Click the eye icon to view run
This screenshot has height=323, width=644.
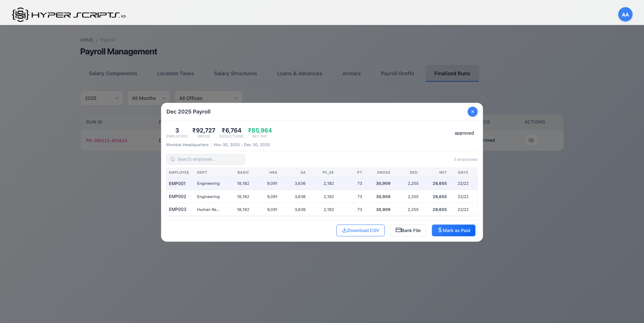pyautogui.click(x=531, y=140)
